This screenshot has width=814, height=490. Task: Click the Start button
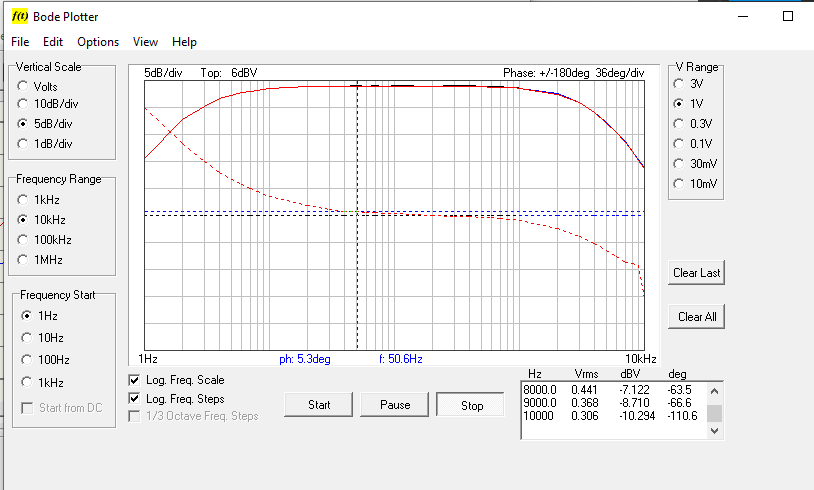319,405
